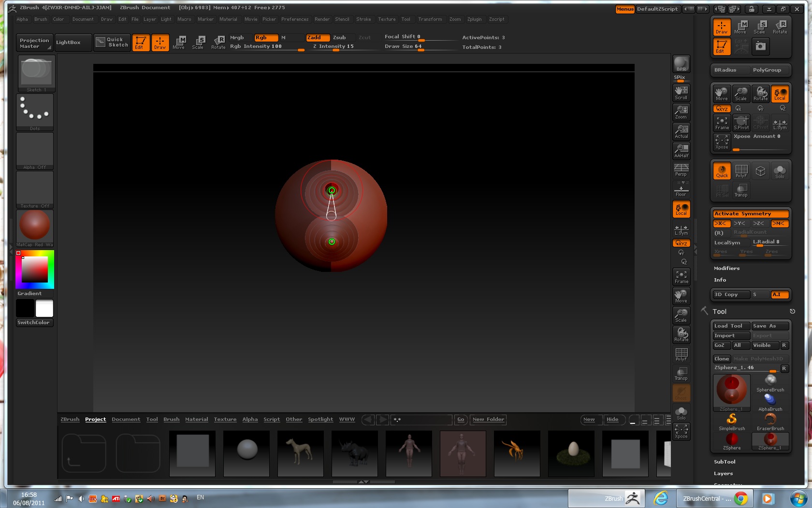Click the Xpose icon in right shelf
Screen dimensions: 812x508
[681, 431]
